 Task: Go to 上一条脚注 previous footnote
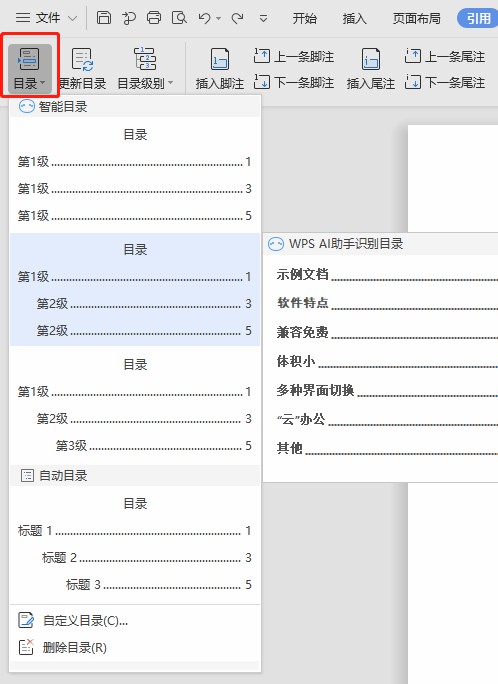tap(294, 56)
